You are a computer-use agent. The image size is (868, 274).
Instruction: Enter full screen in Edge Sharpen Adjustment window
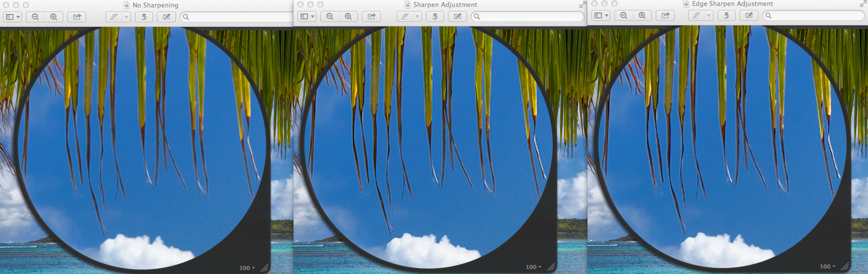pos(863,4)
